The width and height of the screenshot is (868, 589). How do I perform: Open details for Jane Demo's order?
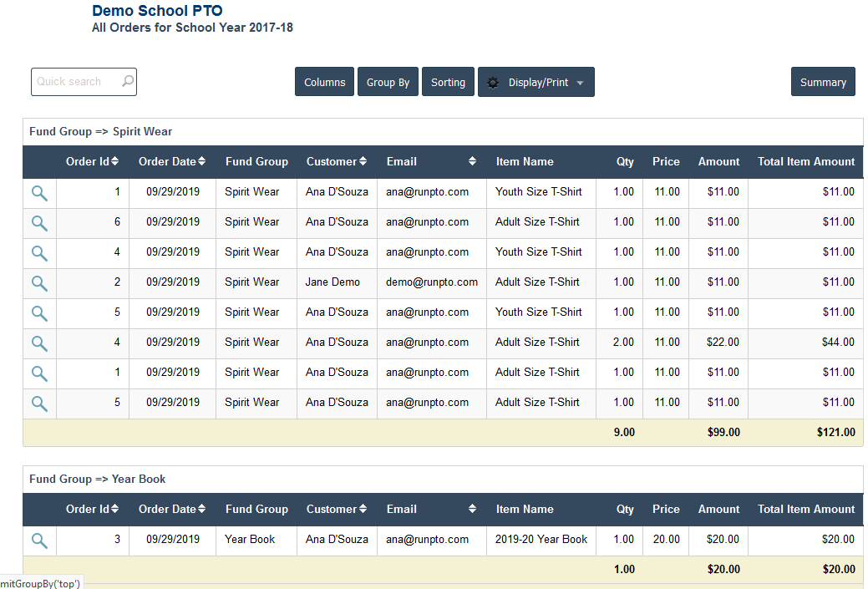click(x=39, y=282)
